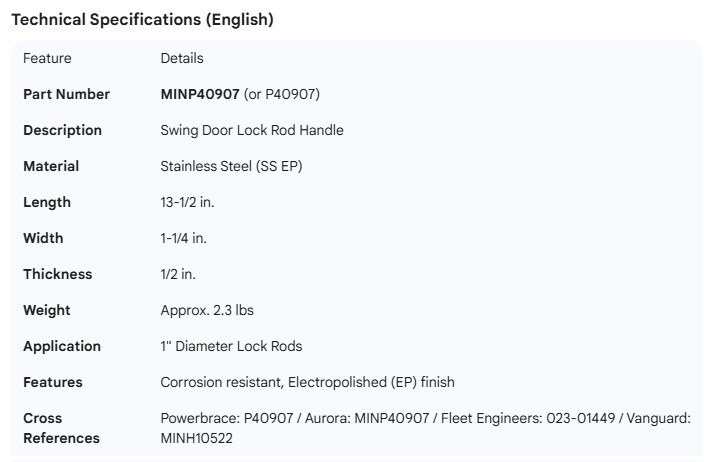This screenshot has height=462, width=704.
Task: Click the MINP40907 part number value
Action: tap(200, 94)
